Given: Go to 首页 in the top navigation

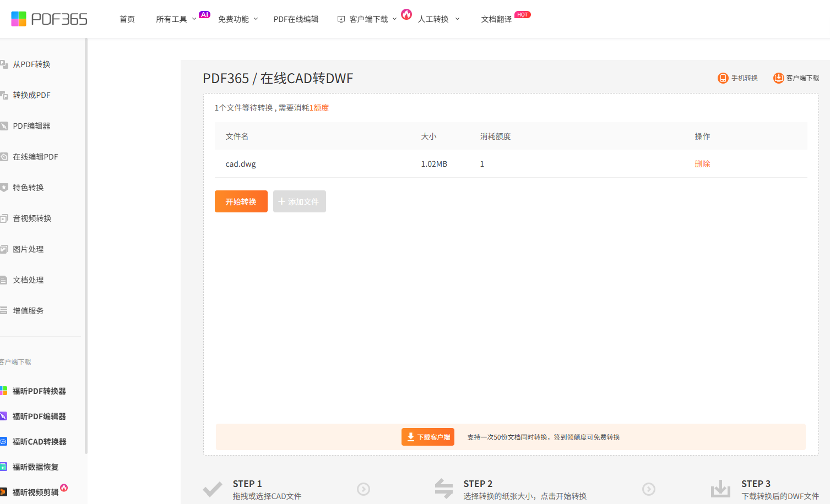Looking at the screenshot, I should 127,19.
